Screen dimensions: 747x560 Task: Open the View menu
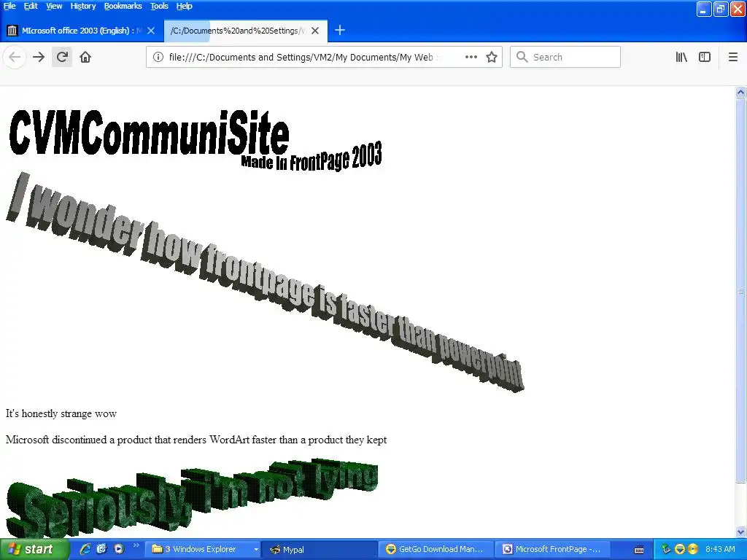click(54, 6)
